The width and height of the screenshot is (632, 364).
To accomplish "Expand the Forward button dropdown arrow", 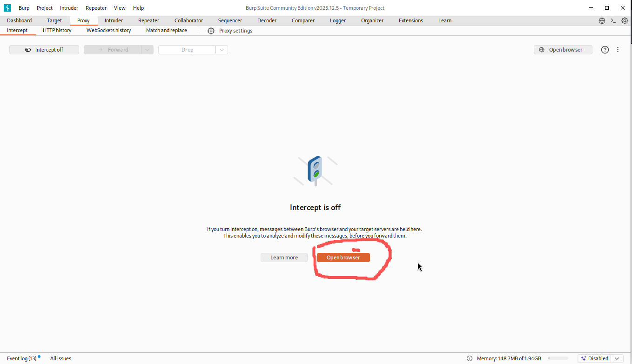I will tap(147, 50).
